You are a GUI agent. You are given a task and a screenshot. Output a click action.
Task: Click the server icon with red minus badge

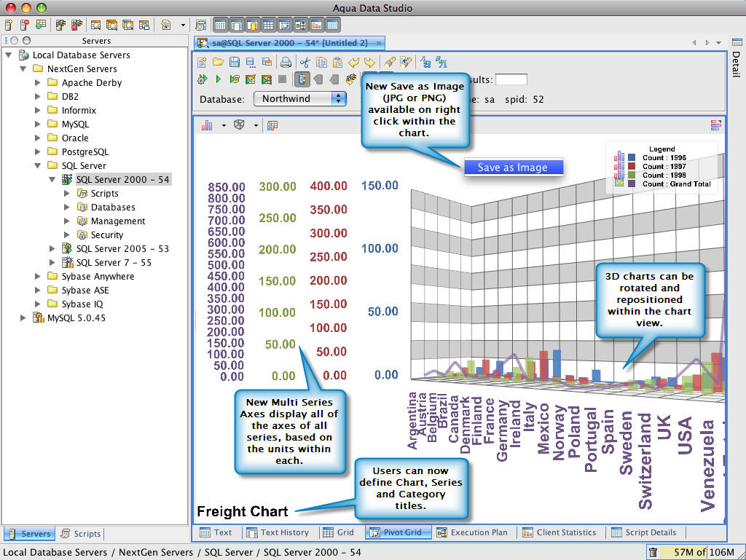[25, 25]
